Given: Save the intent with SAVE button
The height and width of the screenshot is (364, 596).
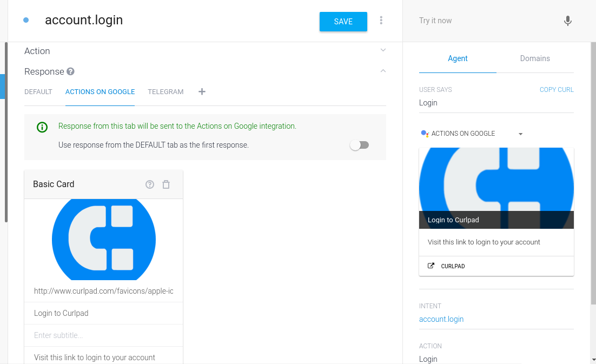Looking at the screenshot, I should tap(343, 22).
